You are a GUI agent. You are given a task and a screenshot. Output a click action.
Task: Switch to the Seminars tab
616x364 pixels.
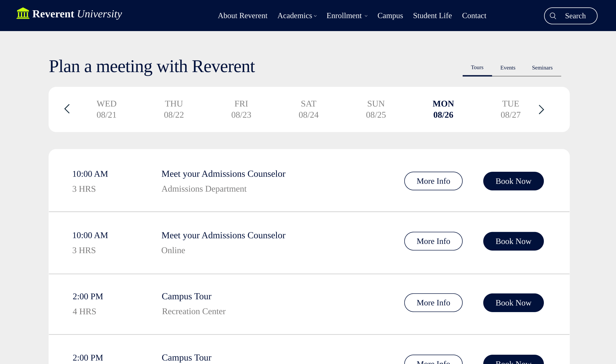click(542, 68)
